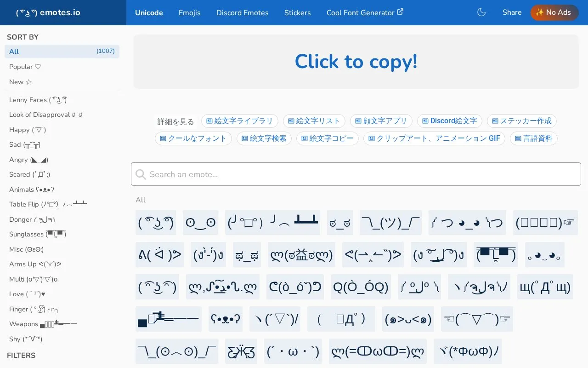
Task: Click the No Ads button
Action: (554, 12)
